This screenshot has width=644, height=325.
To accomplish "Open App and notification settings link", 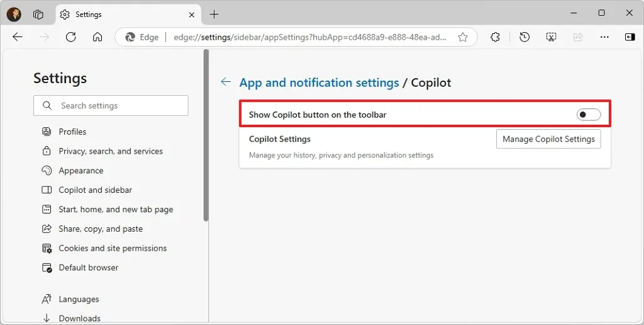I will coord(319,83).
